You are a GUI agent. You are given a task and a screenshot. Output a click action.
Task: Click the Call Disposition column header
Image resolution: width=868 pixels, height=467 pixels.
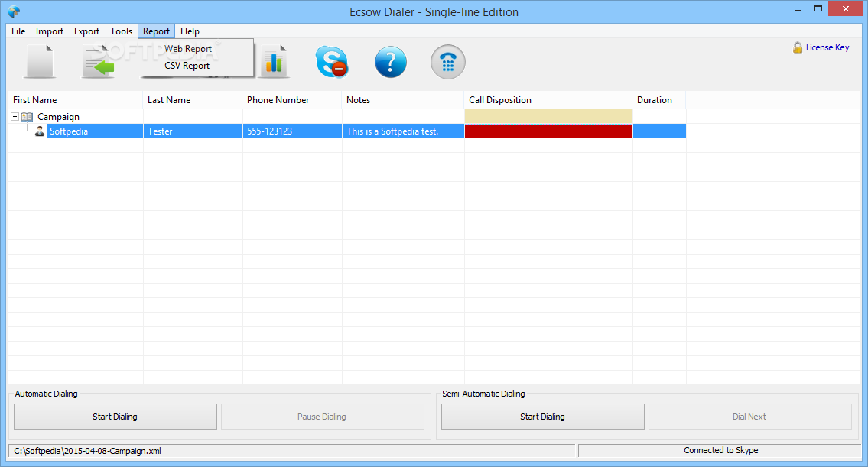pos(548,100)
